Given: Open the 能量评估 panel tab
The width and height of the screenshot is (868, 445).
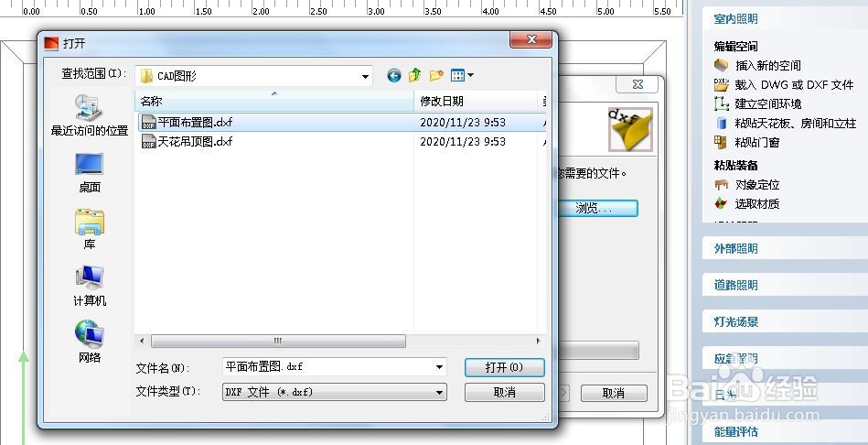Looking at the screenshot, I should [735, 431].
